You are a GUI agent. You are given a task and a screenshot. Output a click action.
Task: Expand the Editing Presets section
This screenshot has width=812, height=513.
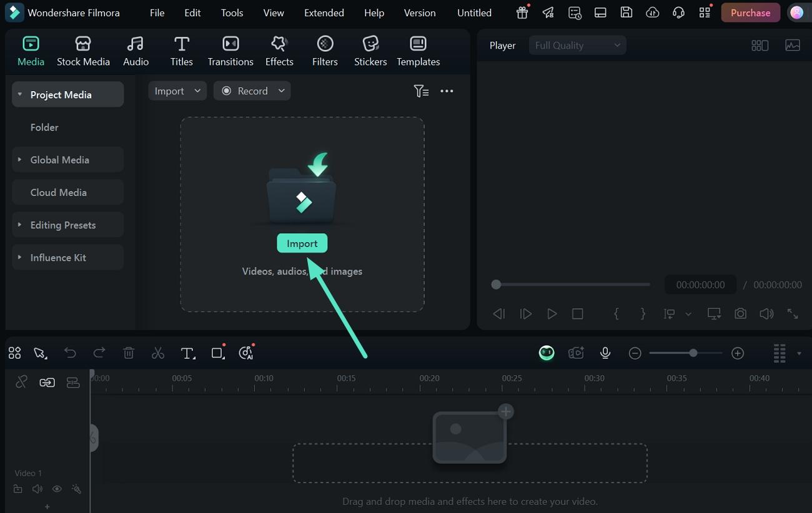(19, 225)
